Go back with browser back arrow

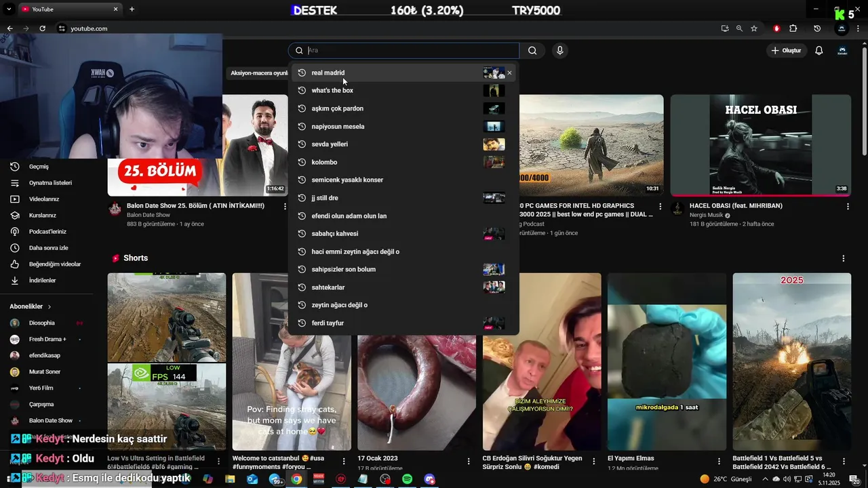coord(9,28)
